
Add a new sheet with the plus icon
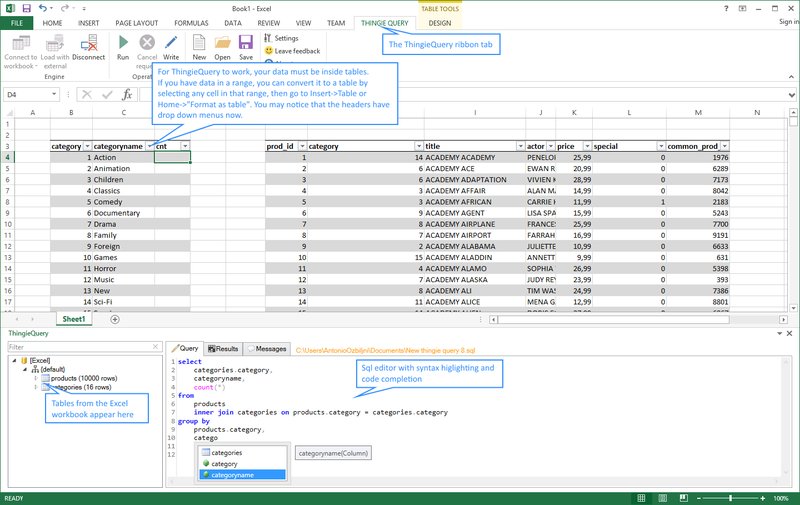(x=115, y=319)
